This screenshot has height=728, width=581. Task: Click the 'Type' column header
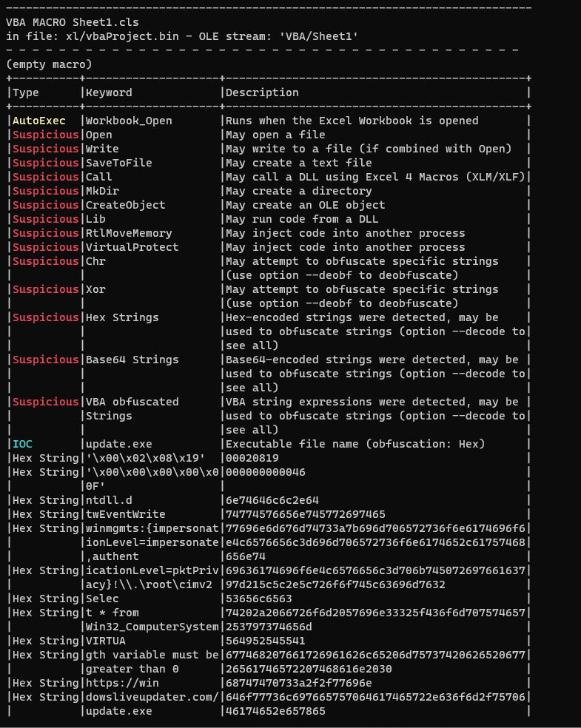(26, 92)
